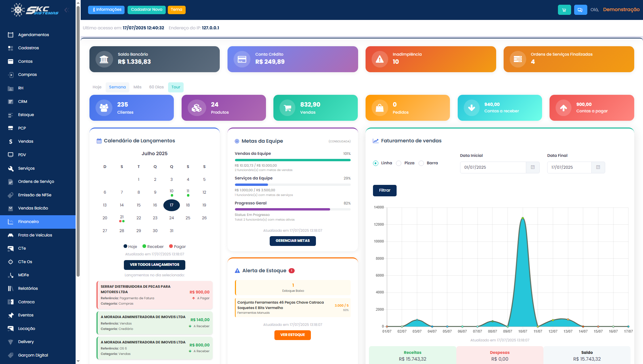Click the bank icon on Saldo Bancário card

point(104,59)
